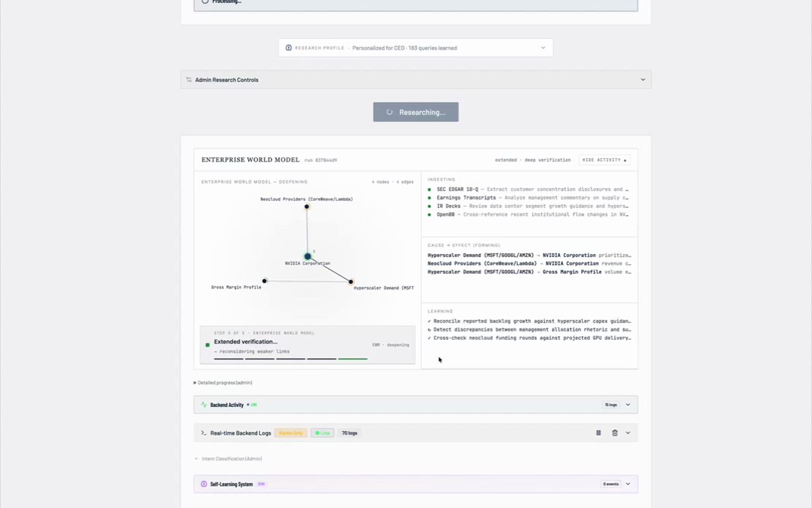Image resolution: width=812 pixels, height=508 pixels.
Task: Click 'Personalized for CEO · 183 queries learned' text
Action: coord(405,48)
